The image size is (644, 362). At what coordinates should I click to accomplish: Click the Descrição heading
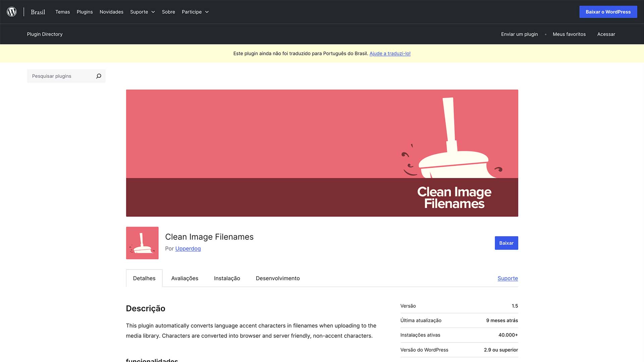146,308
